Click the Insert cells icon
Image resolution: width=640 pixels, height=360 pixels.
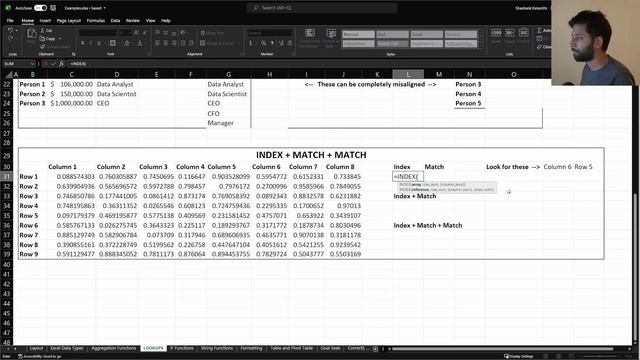(x=496, y=33)
